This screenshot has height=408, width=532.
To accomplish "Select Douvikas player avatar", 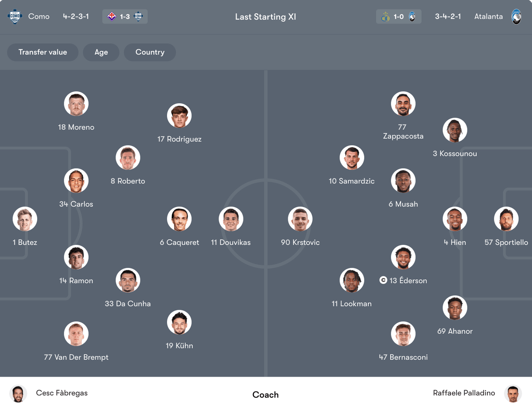I will [x=231, y=219].
